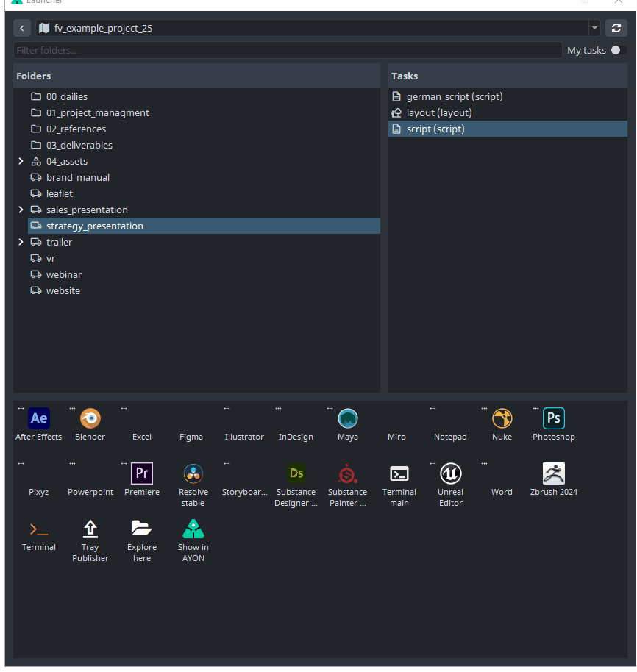
Task: Expand the sales_presentation folder arrow
Action: point(21,210)
